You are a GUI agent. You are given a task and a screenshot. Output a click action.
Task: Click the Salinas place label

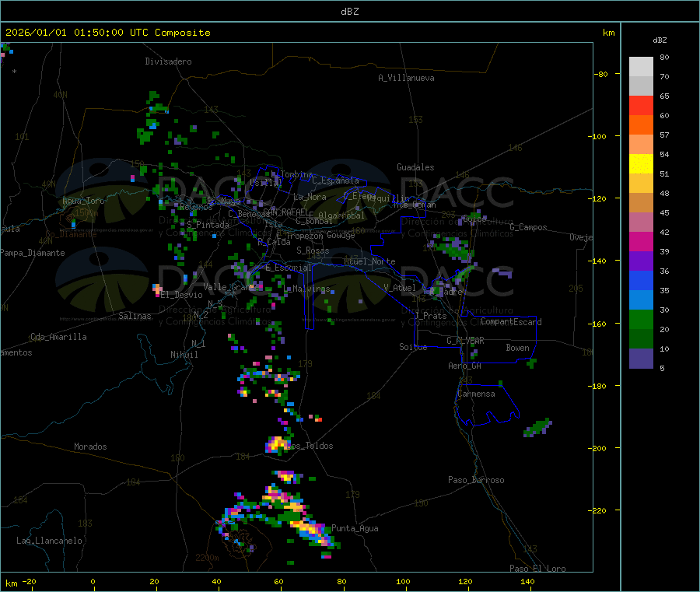[135, 316]
